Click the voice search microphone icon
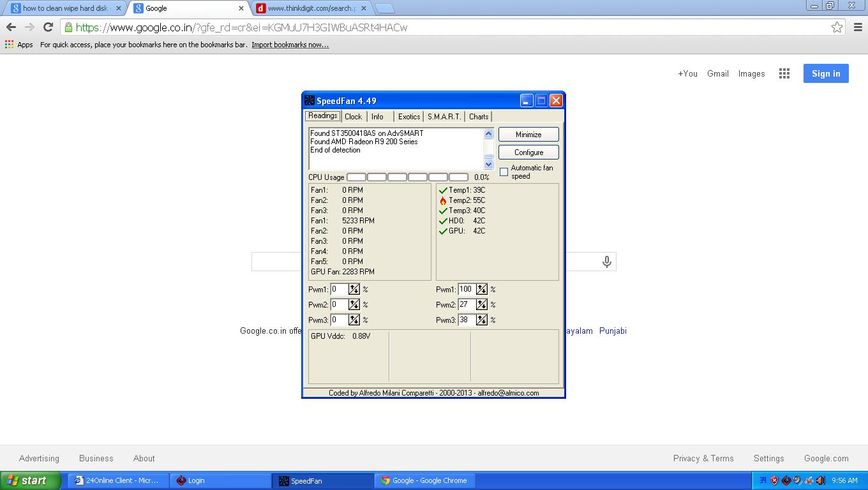Viewport: 868px width, 490px height. coord(606,262)
